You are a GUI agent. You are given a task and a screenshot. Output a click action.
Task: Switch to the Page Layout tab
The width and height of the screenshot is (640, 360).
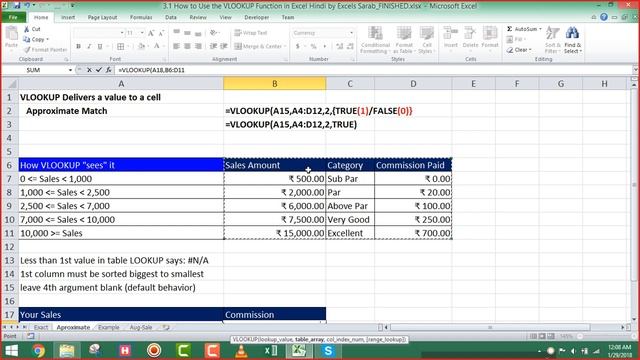pos(102,18)
